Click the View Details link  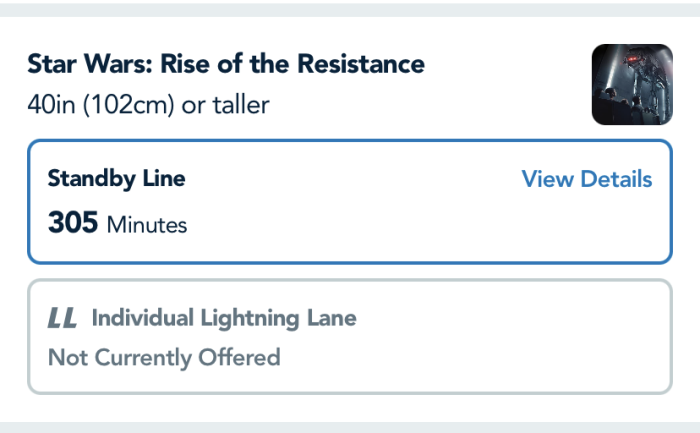click(x=587, y=179)
